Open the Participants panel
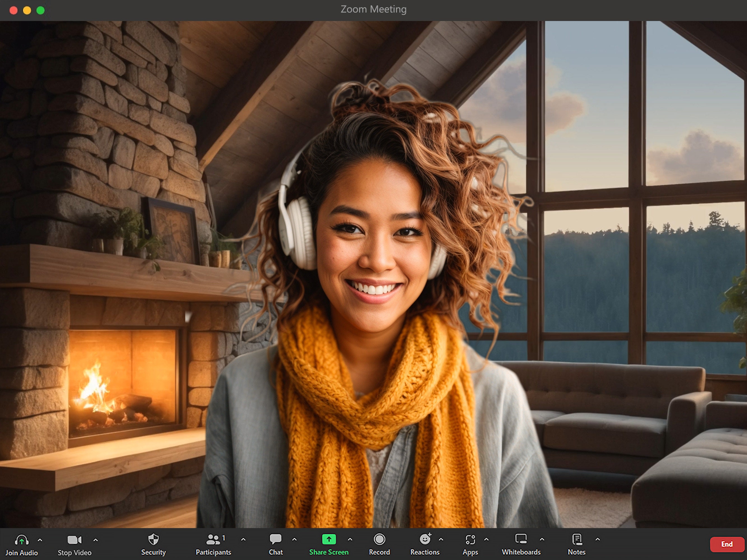The height and width of the screenshot is (560, 747). (x=213, y=540)
